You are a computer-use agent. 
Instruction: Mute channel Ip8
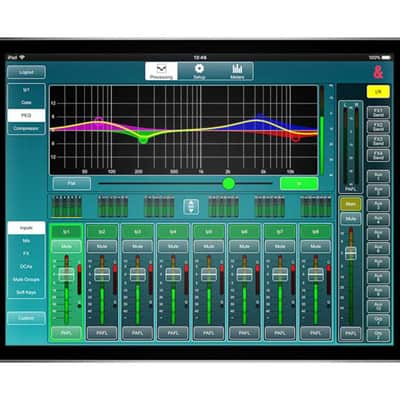(316, 246)
